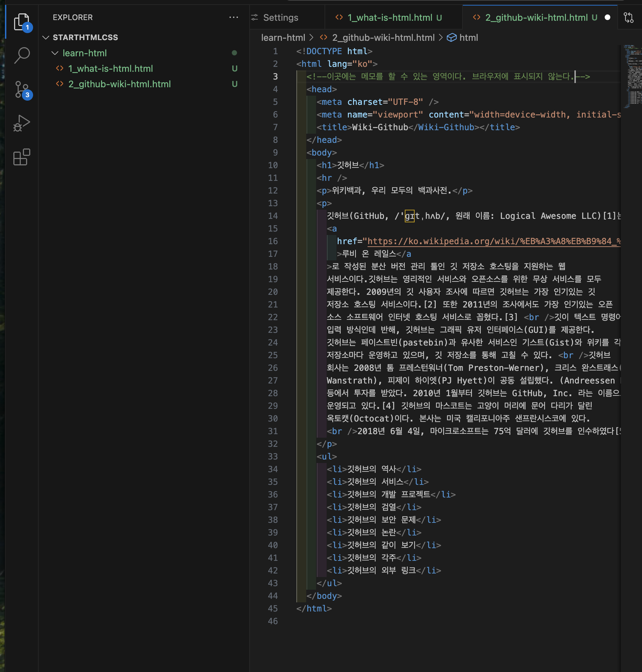Click the green status dot beside learn-html
Image resolution: width=642 pixels, height=672 pixels.
234,53
